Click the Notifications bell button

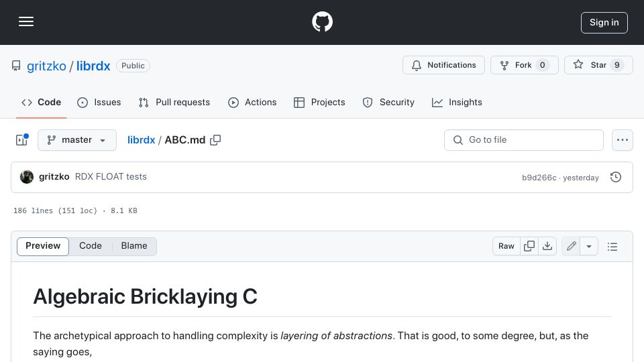click(x=443, y=65)
